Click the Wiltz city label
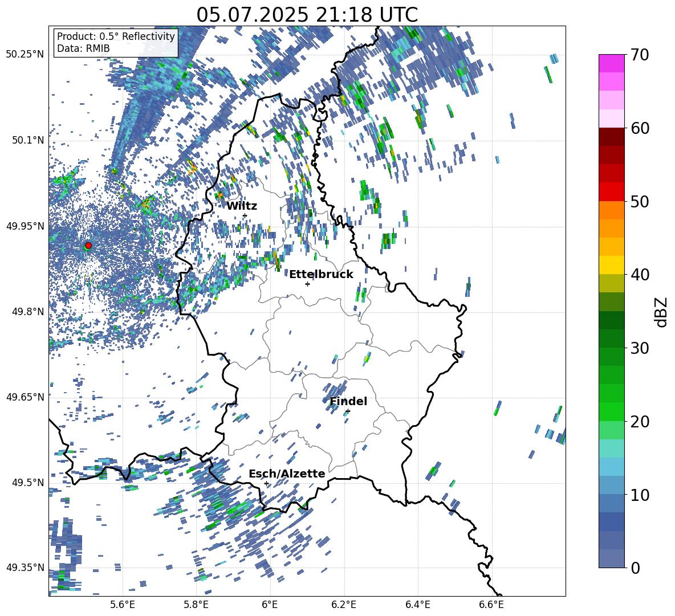The width and height of the screenshot is (675, 616). (x=242, y=206)
